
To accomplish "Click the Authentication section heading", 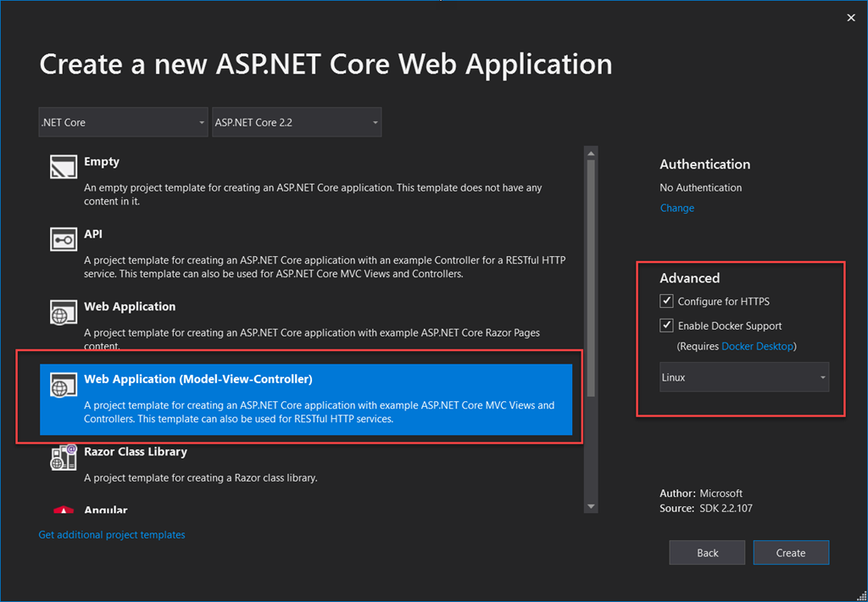I will click(704, 164).
